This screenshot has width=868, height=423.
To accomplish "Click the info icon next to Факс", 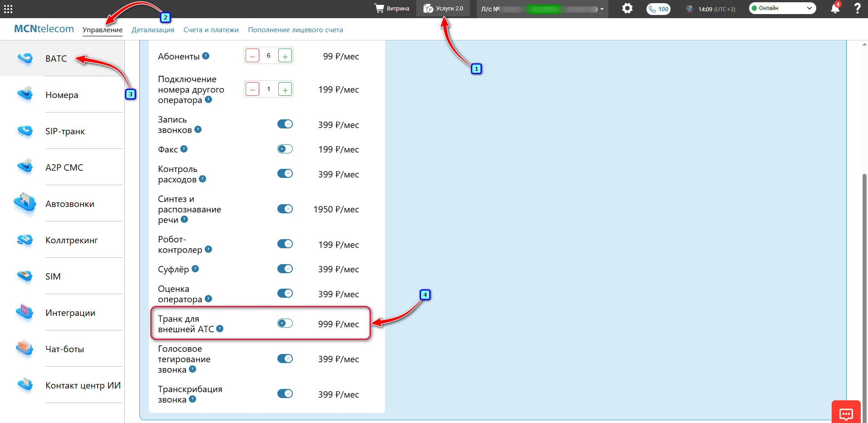I will (x=184, y=149).
